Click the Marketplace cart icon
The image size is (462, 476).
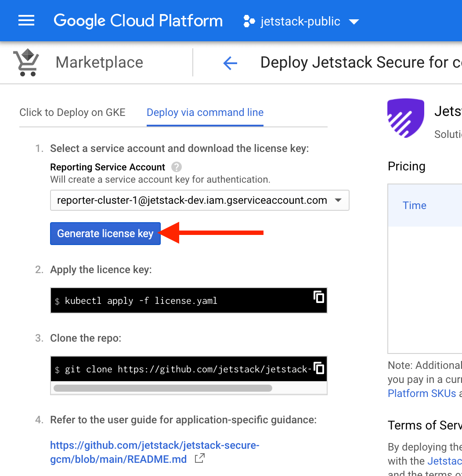pyautogui.click(x=26, y=62)
